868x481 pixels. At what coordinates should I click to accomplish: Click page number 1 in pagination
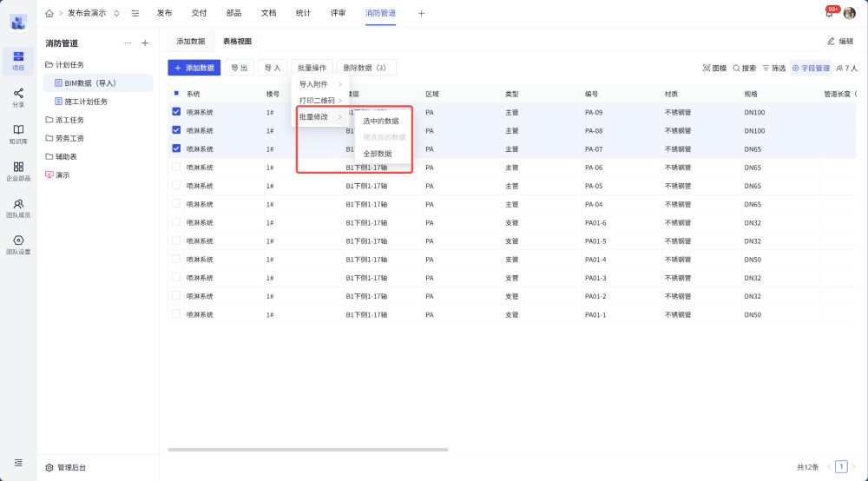840,466
